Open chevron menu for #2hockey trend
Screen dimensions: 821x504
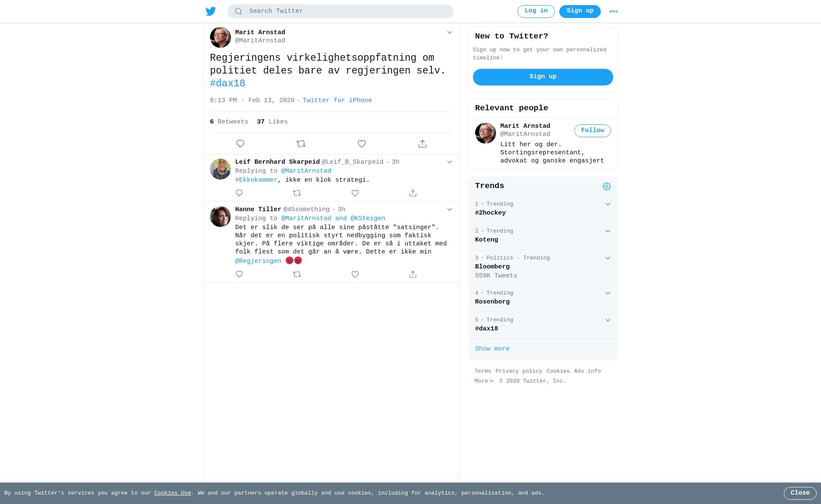608,204
